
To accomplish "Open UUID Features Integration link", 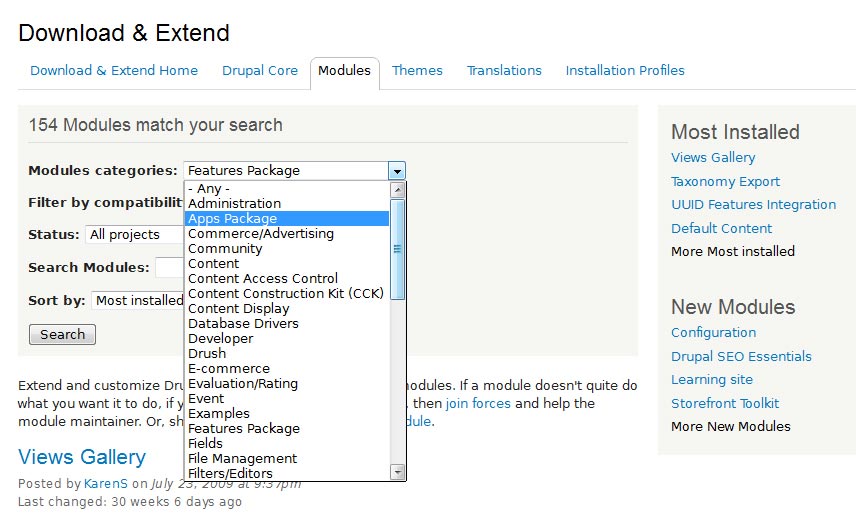I will click(x=753, y=205).
